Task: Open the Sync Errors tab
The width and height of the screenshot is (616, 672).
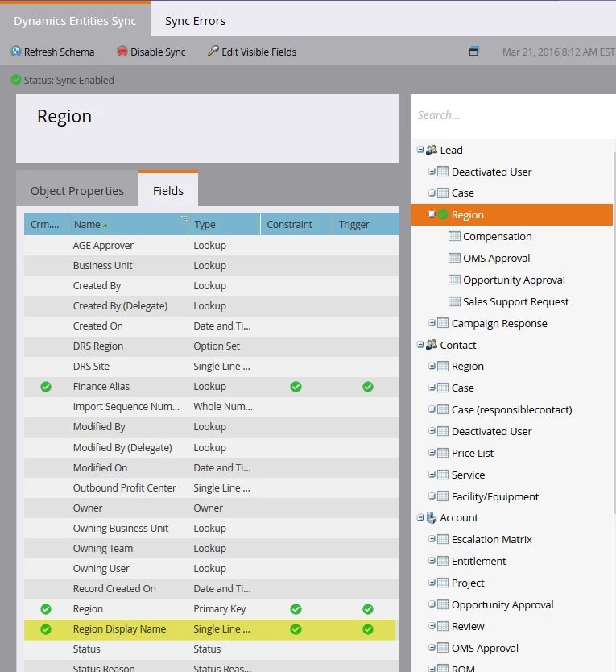Action: click(x=195, y=21)
